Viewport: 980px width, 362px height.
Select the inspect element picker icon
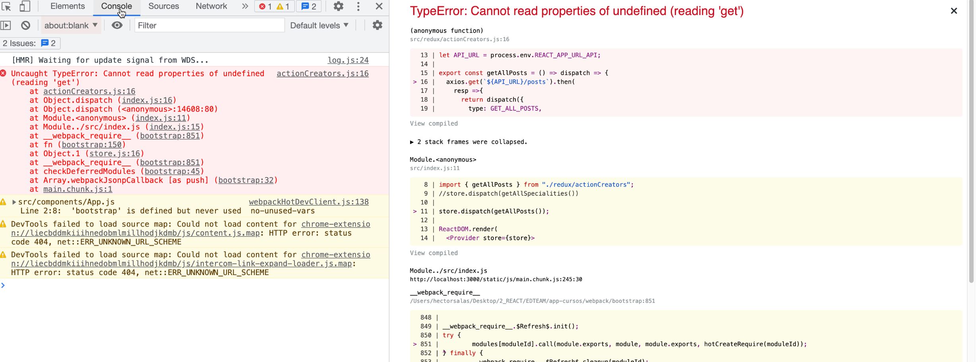(x=7, y=6)
